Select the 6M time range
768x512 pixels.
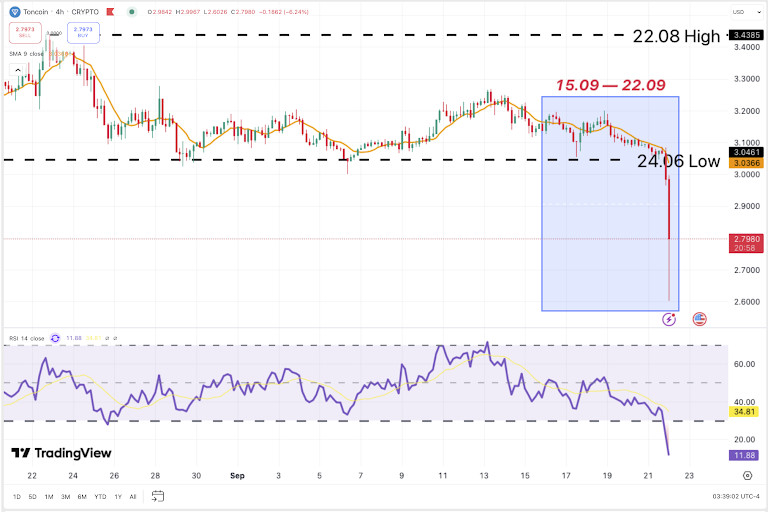coord(82,497)
